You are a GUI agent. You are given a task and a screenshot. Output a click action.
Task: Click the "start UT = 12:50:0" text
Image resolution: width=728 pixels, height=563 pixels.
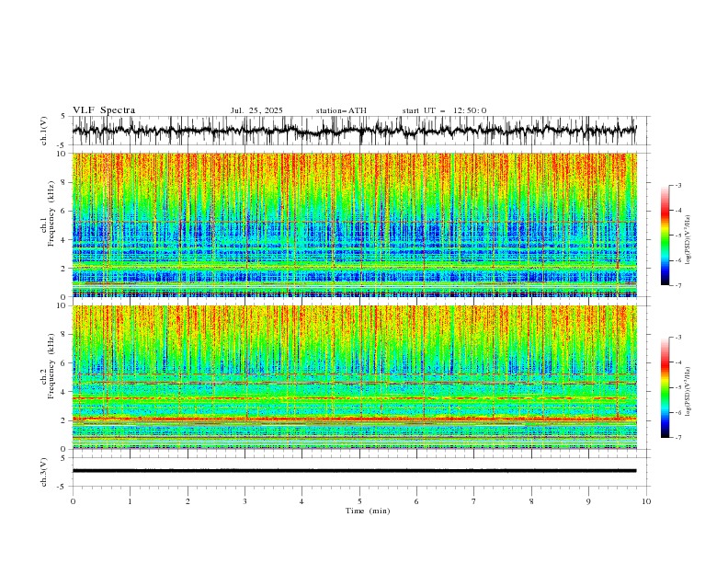click(444, 110)
